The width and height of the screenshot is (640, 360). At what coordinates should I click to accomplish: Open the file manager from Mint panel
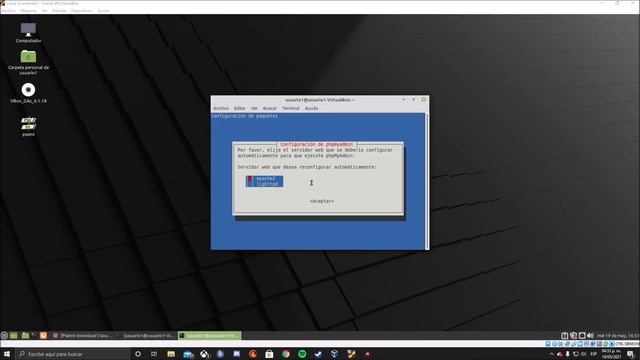pyautogui.click(x=25, y=336)
